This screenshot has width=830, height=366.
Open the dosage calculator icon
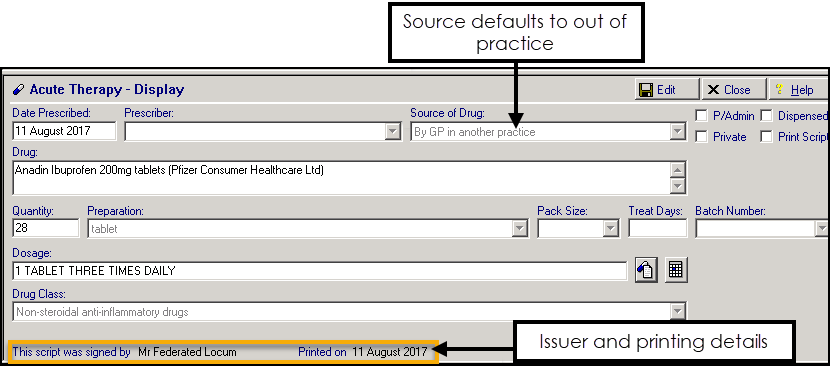pyautogui.click(x=676, y=270)
